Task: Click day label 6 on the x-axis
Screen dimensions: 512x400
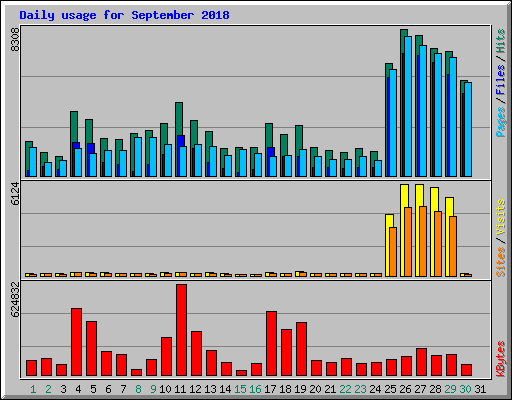Action: click(108, 389)
